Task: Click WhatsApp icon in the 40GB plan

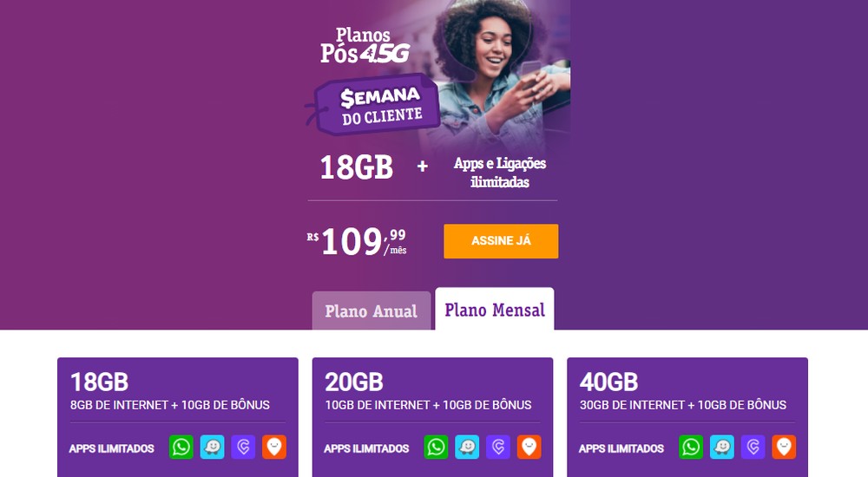Action: tap(691, 448)
